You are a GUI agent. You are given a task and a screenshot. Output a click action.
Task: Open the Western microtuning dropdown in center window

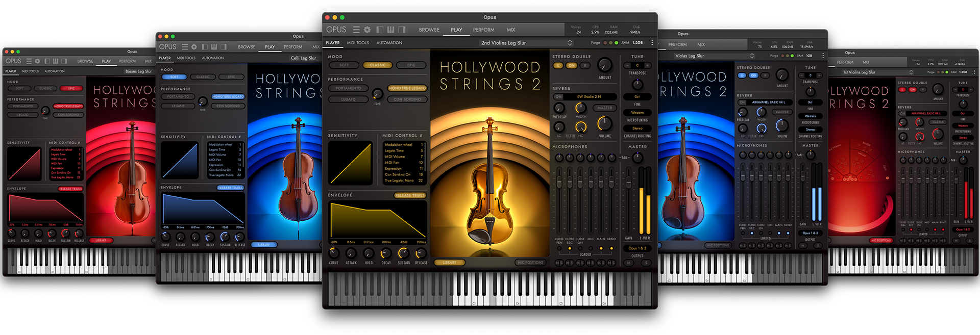tap(638, 113)
